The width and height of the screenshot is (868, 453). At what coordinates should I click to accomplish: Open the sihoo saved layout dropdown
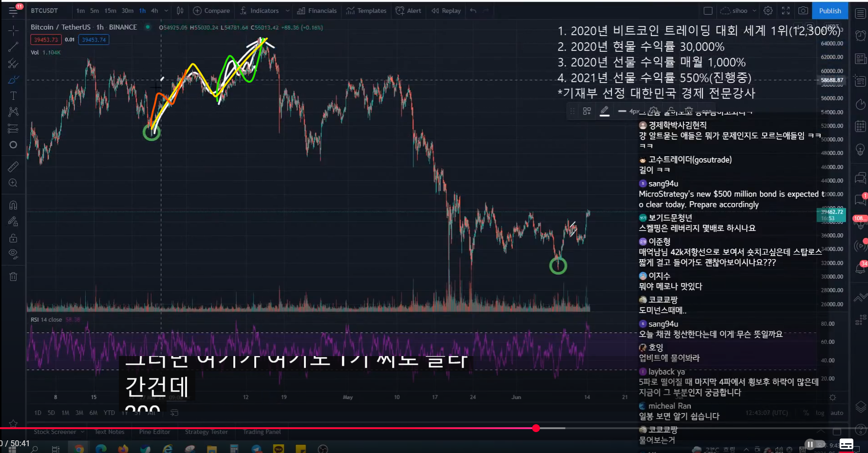(x=738, y=11)
